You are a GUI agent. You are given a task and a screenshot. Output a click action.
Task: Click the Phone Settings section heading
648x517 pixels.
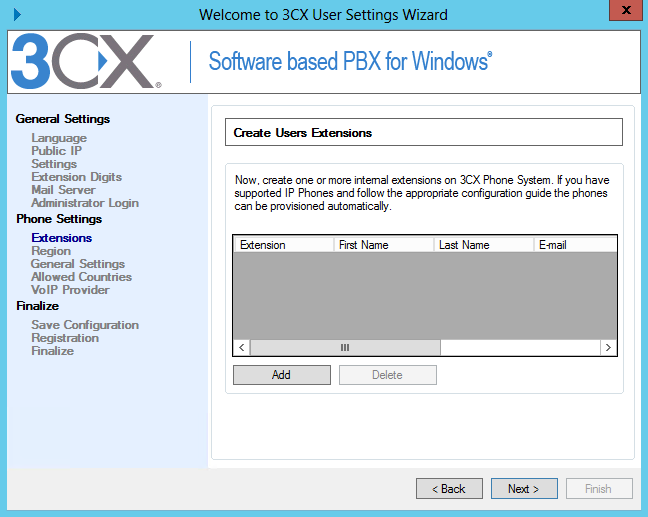tap(59, 219)
